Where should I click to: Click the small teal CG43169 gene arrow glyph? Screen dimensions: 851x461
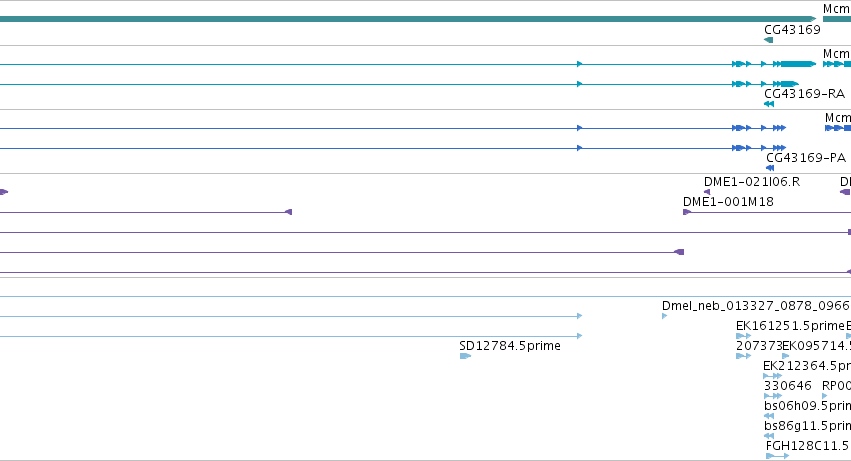pos(768,40)
